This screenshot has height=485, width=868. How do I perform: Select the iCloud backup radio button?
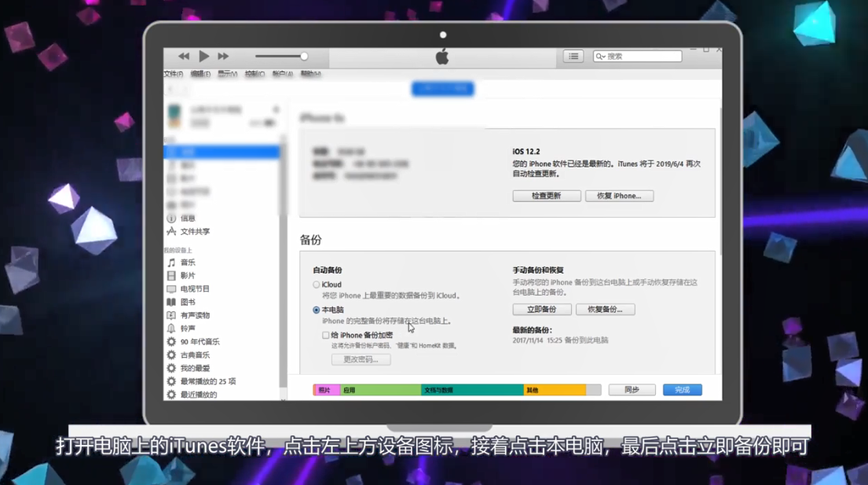pyautogui.click(x=316, y=285)
